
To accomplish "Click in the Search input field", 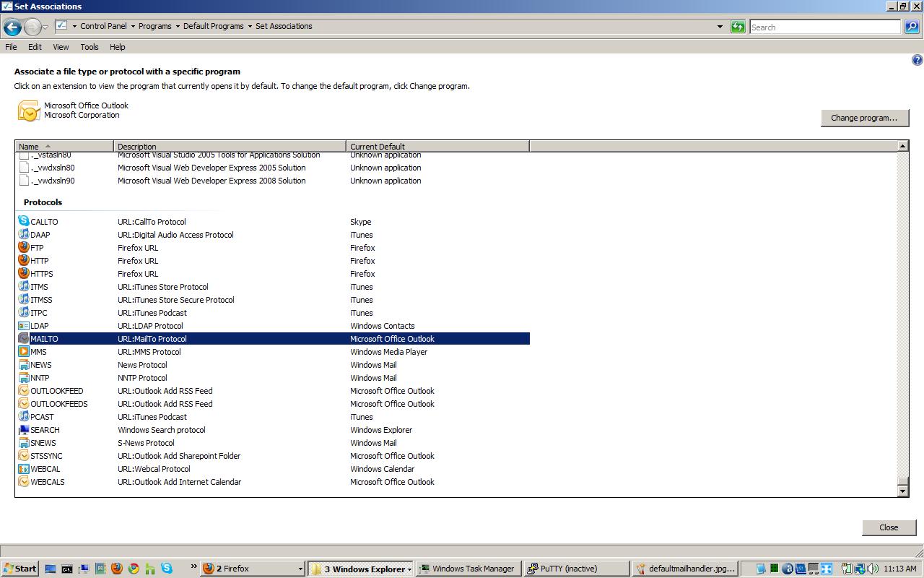I will [825, 27].
